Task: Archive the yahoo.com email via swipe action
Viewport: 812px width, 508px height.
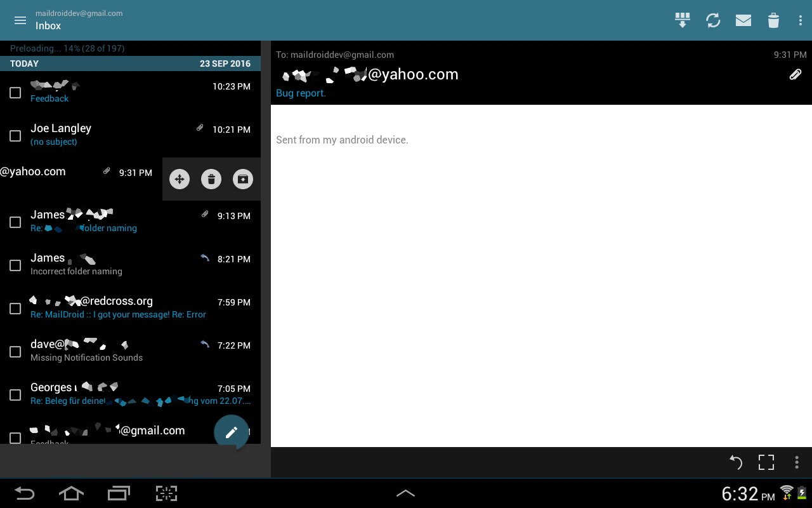Action: coord(243,179)
